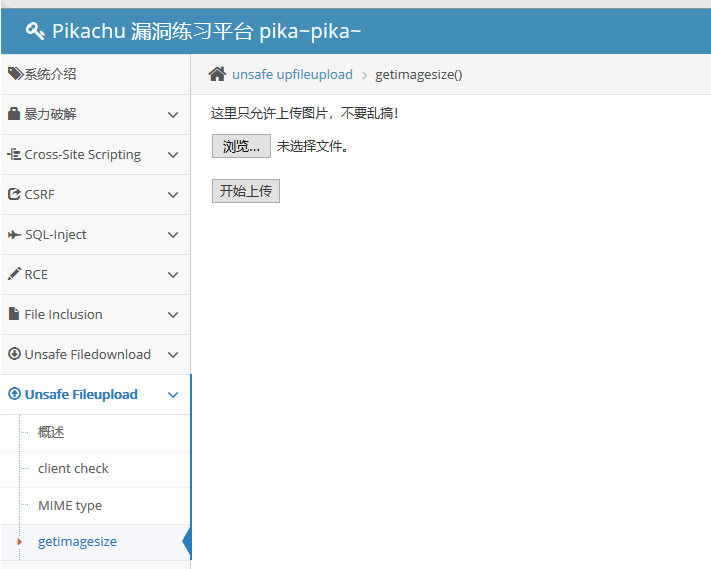
Task: Click the lock icon beside 暴力破解
Action: point(14,114)
